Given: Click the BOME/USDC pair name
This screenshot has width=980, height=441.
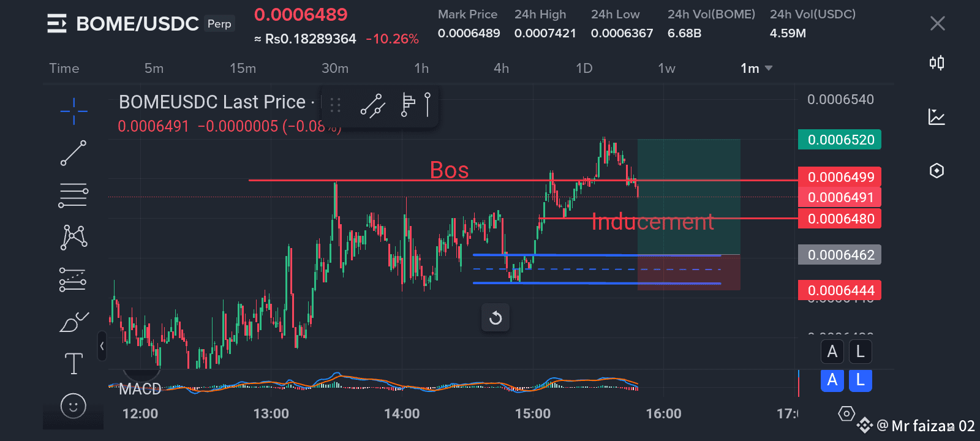Looking at the screenshot, I should [x=137, y=24].
